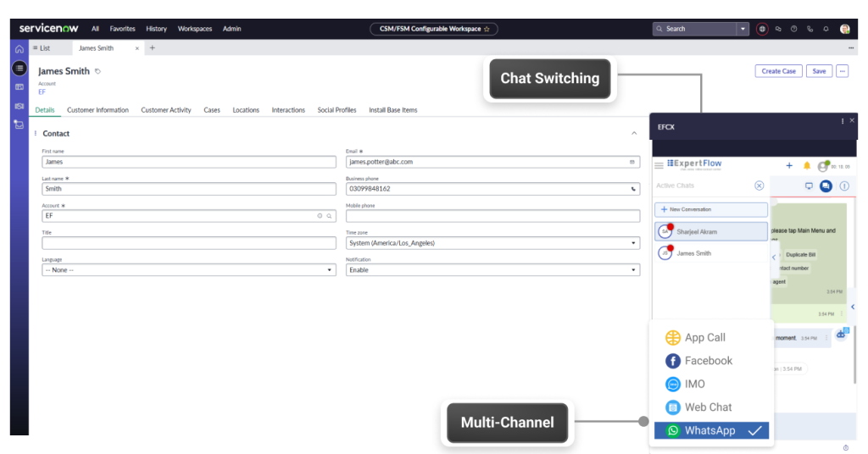Open ExpertFlow hamburger menu
The height and width of the screenshot is (454, 868).
tap(659, 166)
